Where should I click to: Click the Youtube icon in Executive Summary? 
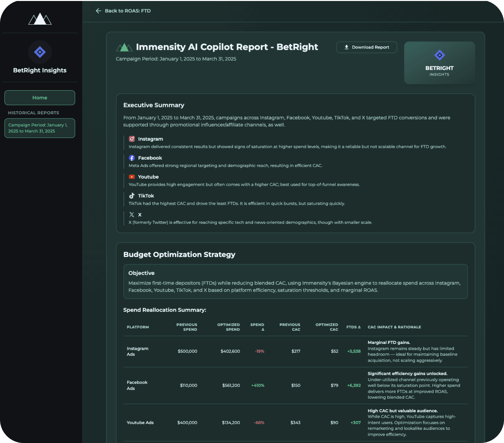(x=132, y=177)
